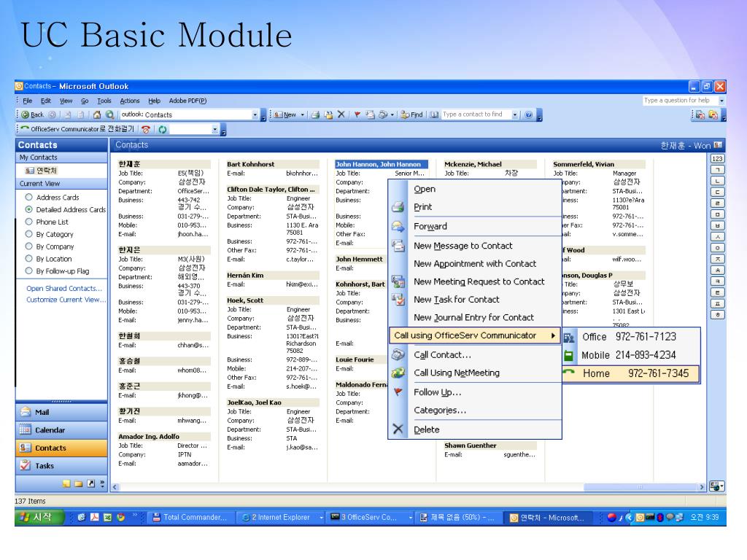Image resolution: width=747 pixels, height=560 pixels.
Task: Click the Delete X icon in the context menu
Action: [398, 429]
